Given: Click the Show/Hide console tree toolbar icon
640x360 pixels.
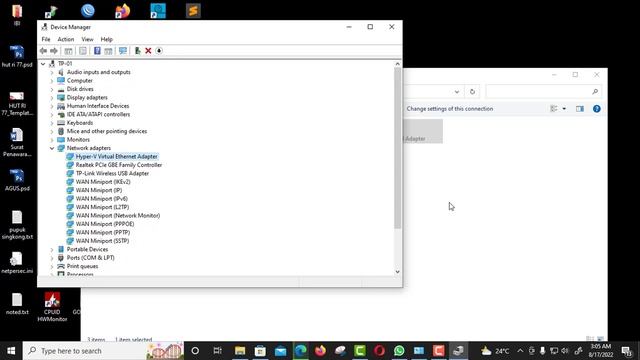Looking at the screenshot, I should click(68, 51).
